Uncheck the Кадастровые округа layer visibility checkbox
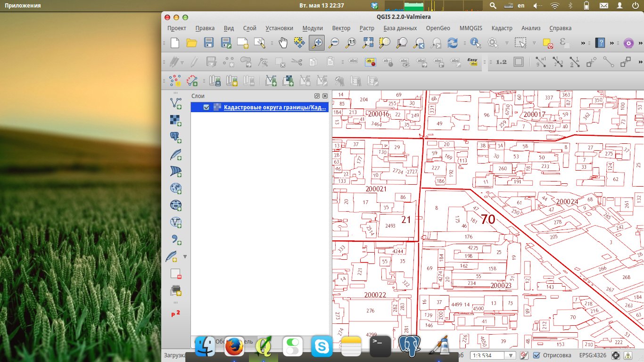Viewport: 644px width, 362px height. (206, 107)
